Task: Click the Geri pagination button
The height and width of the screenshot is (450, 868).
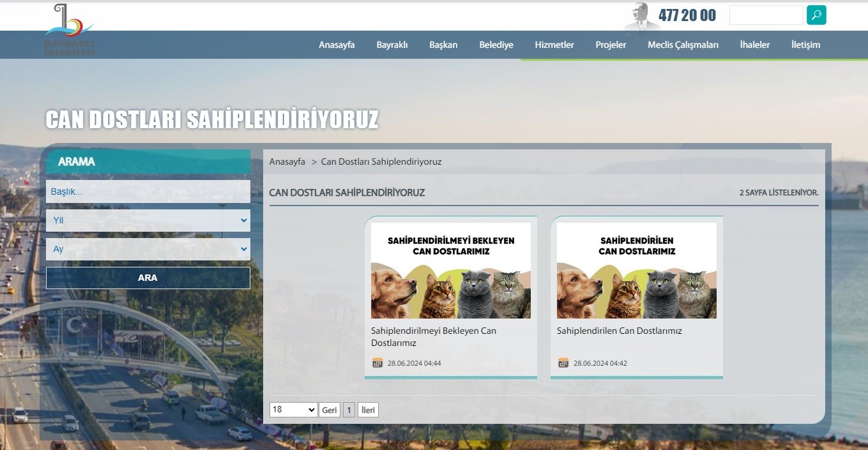Action: (330, 410)
